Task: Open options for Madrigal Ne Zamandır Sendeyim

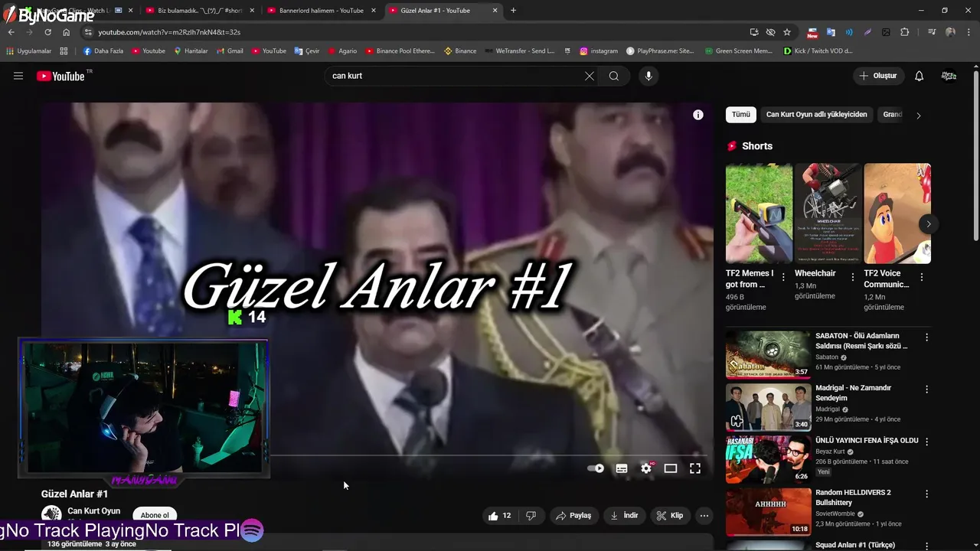Action: point(926,389)
